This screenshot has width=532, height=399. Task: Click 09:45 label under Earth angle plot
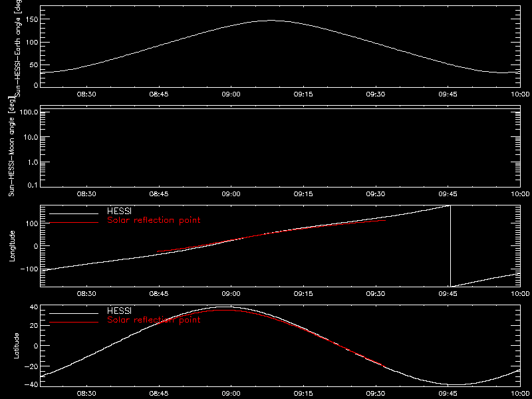448,94
